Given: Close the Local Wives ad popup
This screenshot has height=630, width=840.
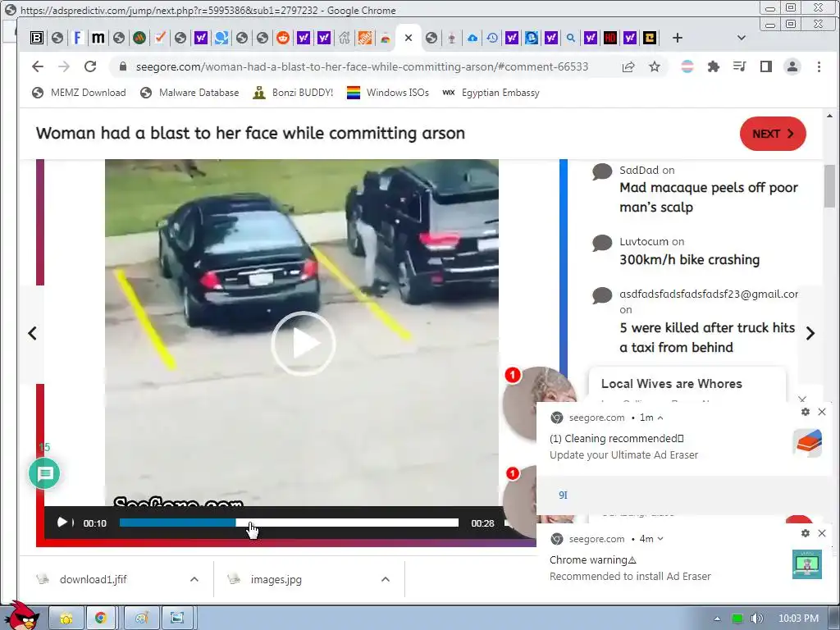Looking at the screenshot, I should tap(802, 399).
